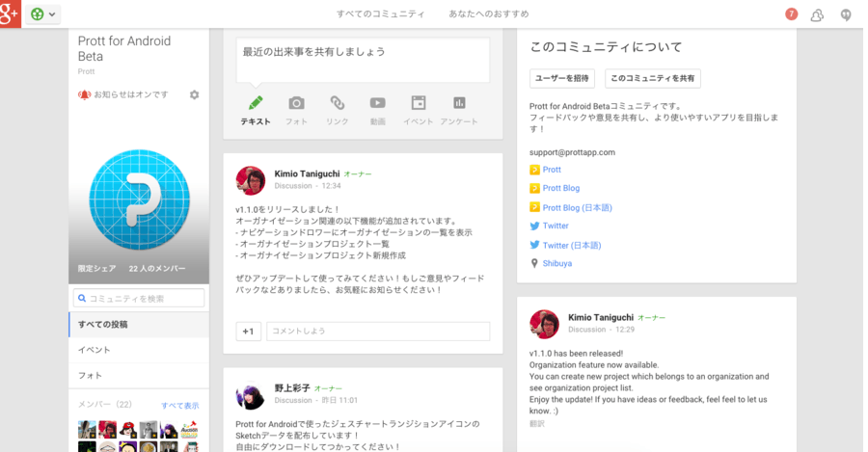Click ユーザーを招待 button
The image size is (868, 452).
562,78
